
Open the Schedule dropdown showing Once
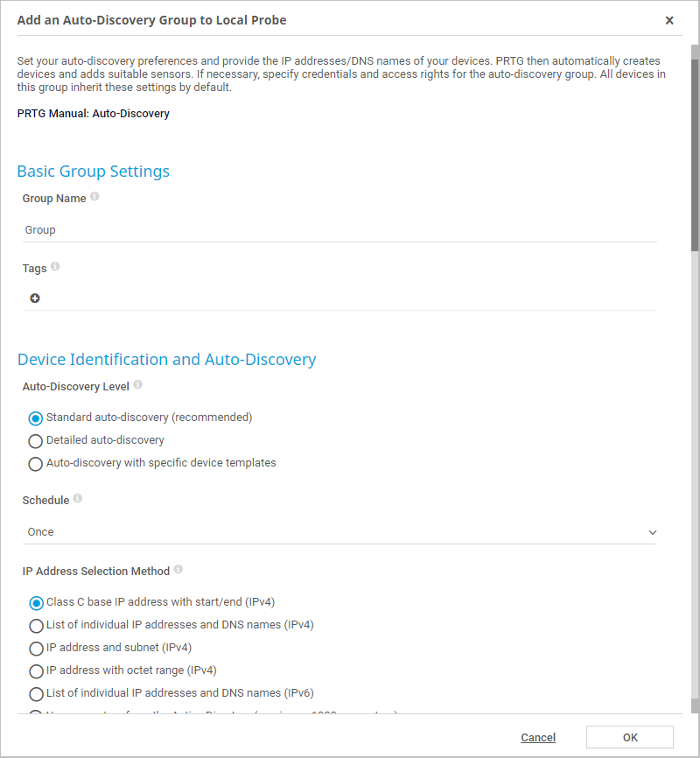(x=339, y=532)
